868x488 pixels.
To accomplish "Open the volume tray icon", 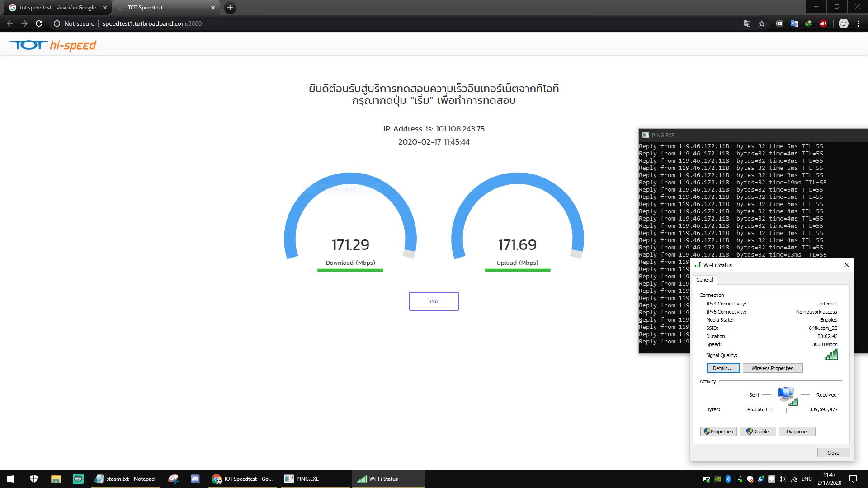I will tap(783, 479).
